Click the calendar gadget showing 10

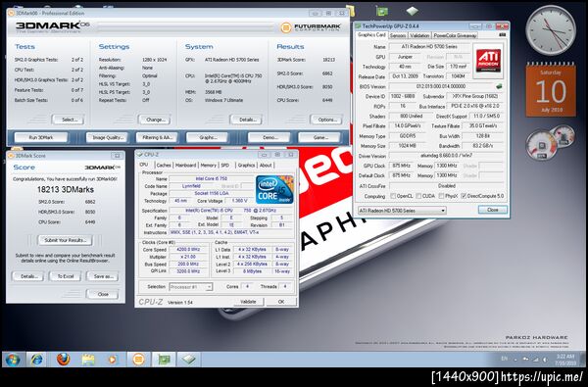pos(551,89)
